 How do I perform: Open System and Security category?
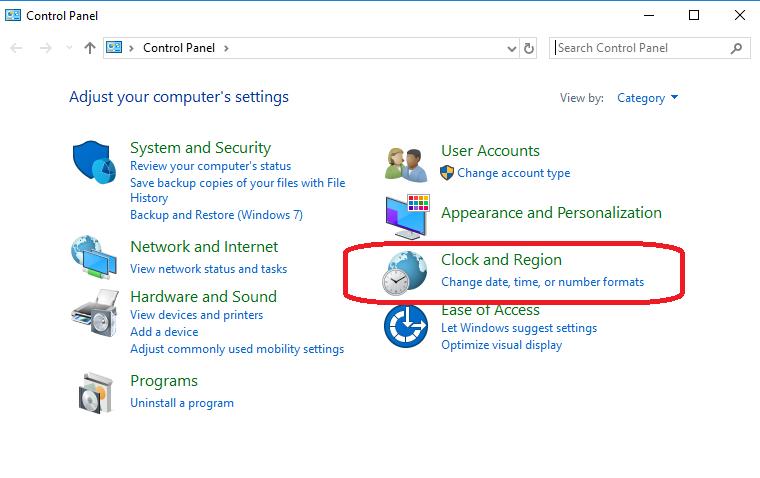coord(200,147)
